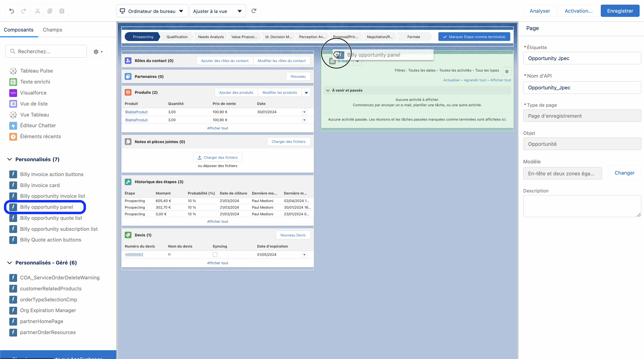644x359 pixels.
Task: Select the Éditeur Chatter component icon
Action: tap(13, 126)
